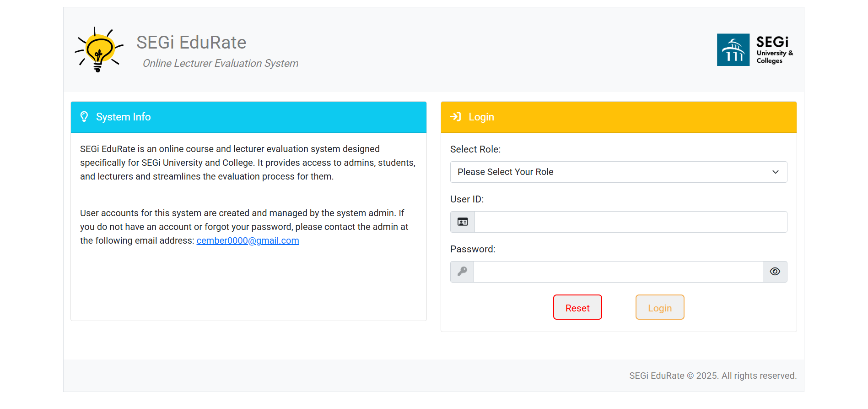This screenshot has width=868, height=409.
Task: Click the yellow 'Login' panel header text
Action: tap(481, 117)
